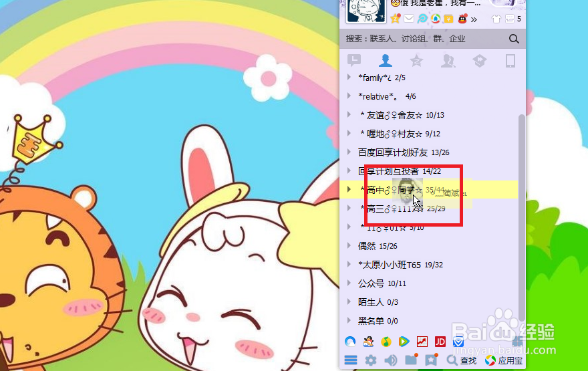Expand the 高中同学 group arrow

pyautogui.click(x=349, y=189)
